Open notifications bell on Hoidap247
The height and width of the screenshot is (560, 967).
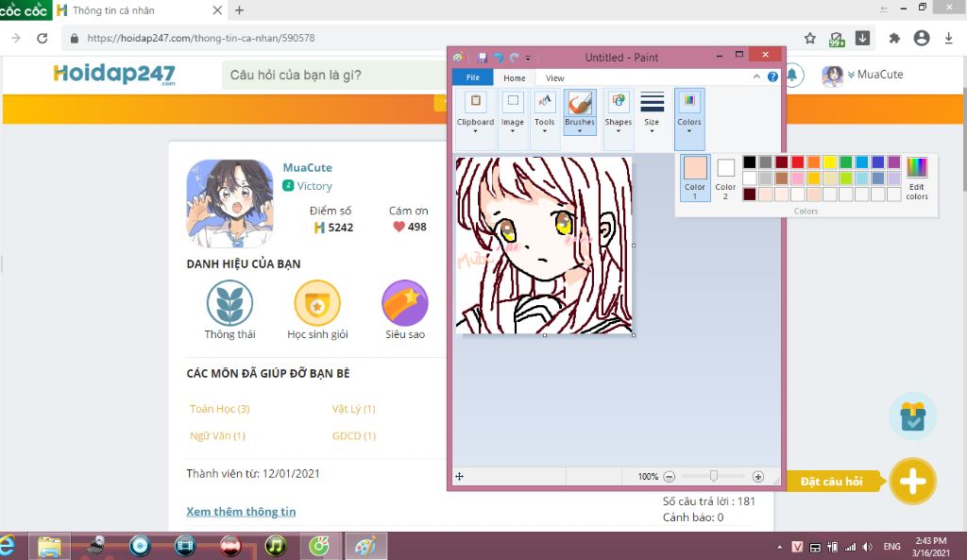792,75
